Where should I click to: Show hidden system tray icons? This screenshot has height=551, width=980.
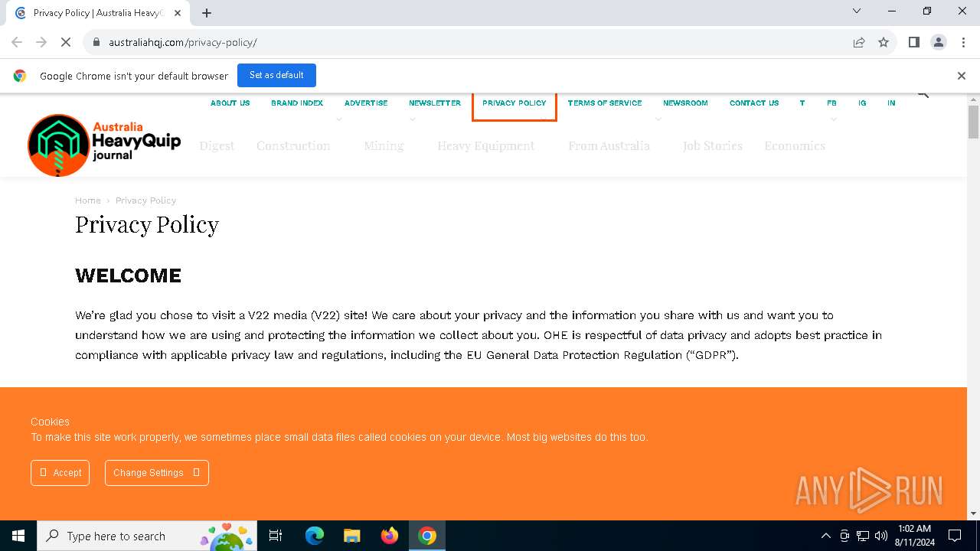[825, 536]
